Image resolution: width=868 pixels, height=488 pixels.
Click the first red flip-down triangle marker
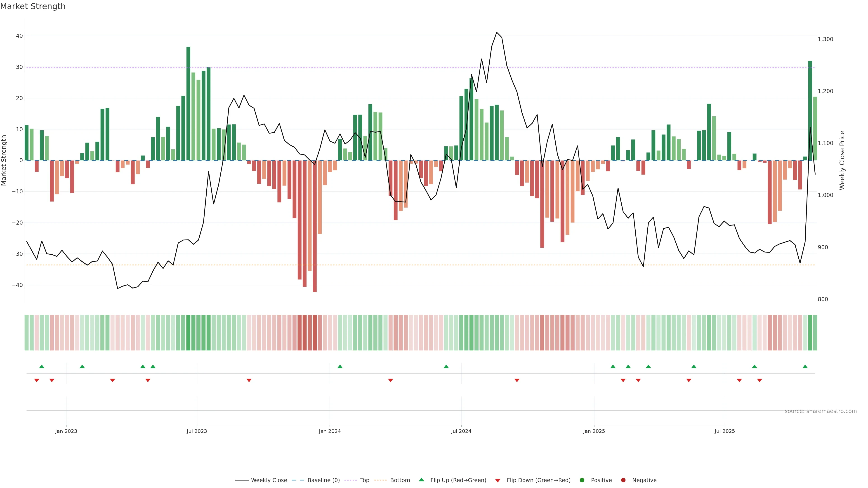point(37,380)
